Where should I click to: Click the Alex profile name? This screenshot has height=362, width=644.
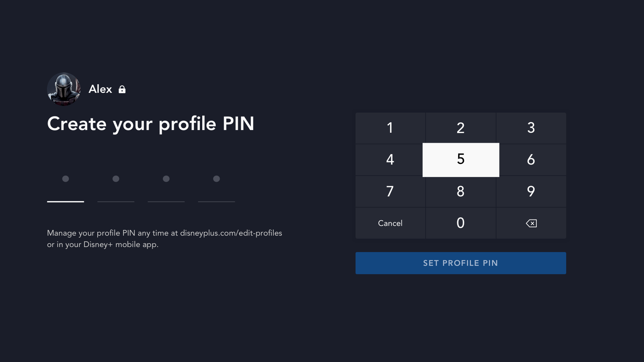pos(100,89)
